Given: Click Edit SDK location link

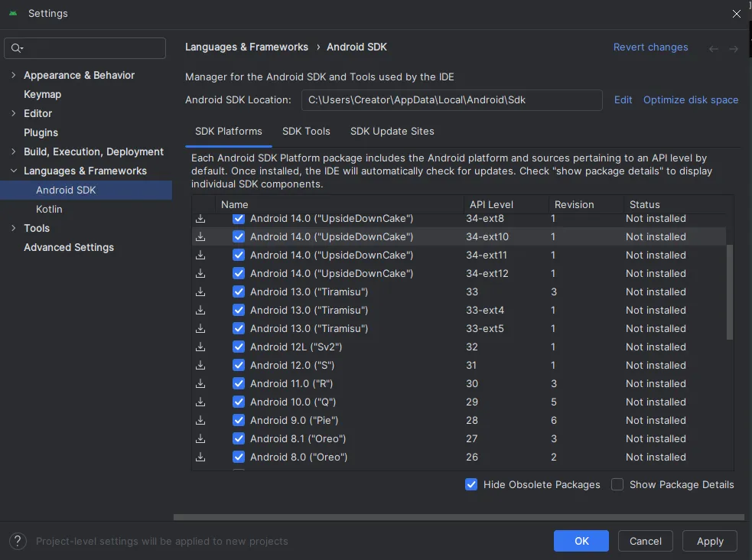Looking at the screenshot, I should tap(623, 99).
